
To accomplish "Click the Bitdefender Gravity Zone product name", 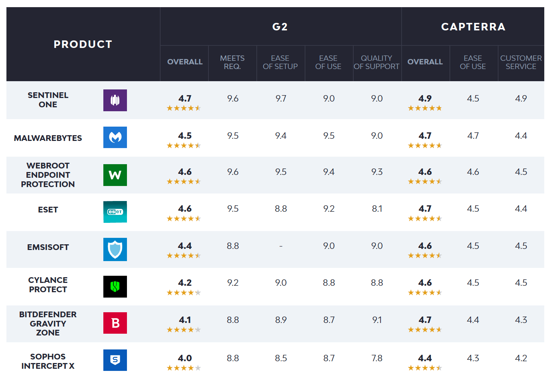I will click(x=48, y=323).
